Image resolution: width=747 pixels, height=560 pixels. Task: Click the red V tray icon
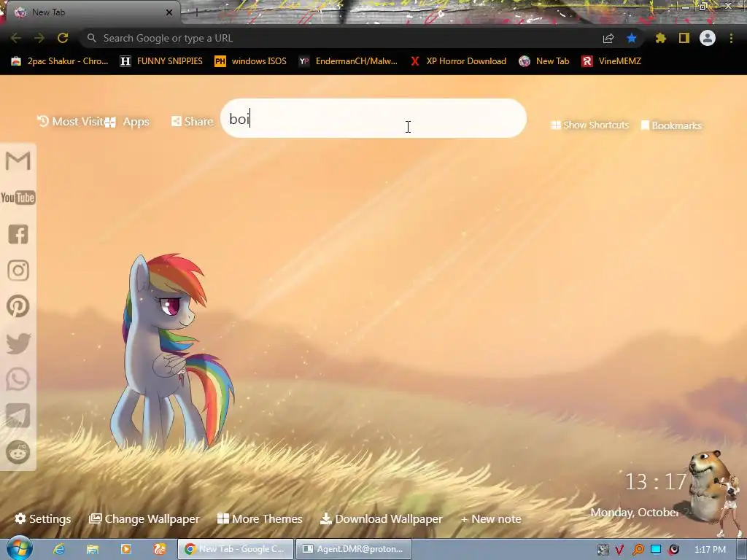pos(619,550)
